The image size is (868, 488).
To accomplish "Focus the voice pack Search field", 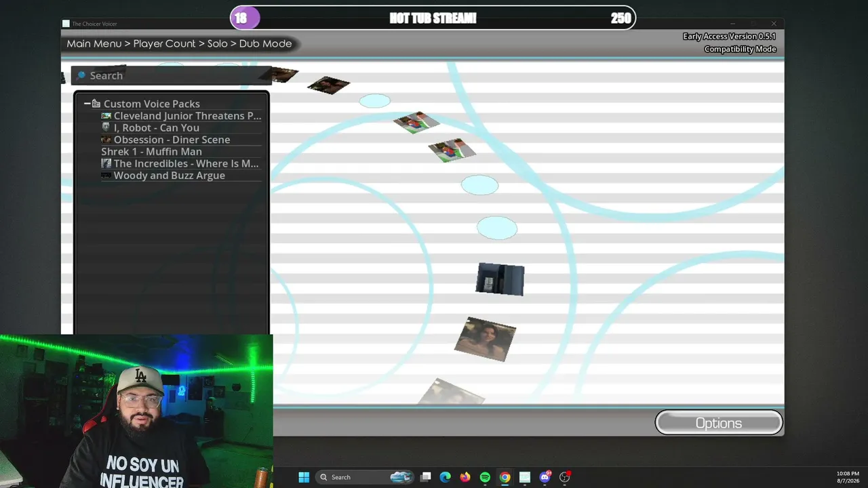I will (x=172, y=75).
